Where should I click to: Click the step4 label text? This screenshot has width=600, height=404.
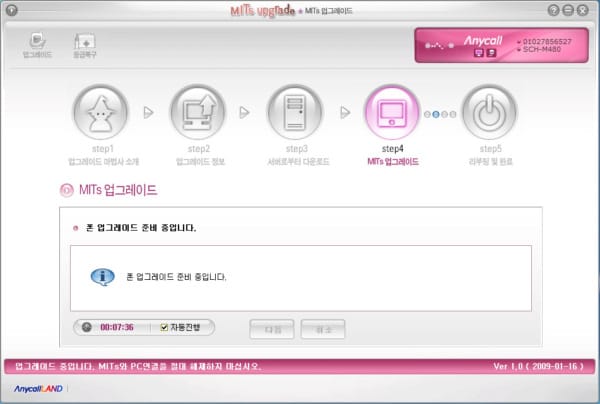point(393,149)
